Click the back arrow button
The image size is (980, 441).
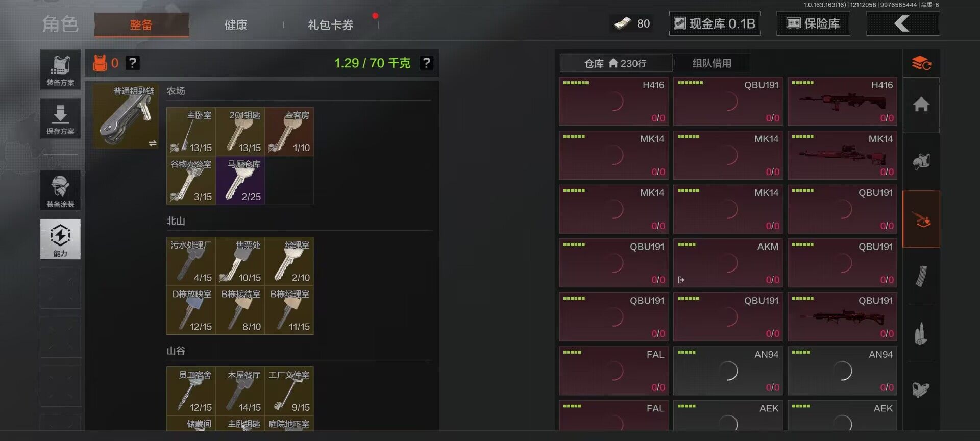click(x=903, y=23)
